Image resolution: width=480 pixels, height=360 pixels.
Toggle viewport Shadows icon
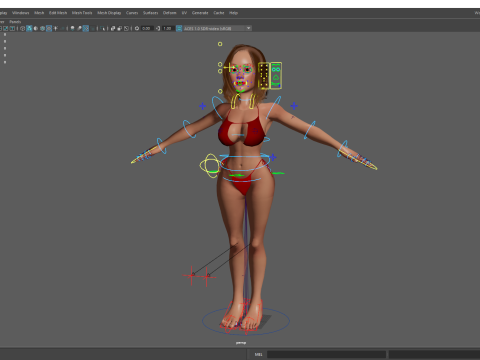coord(62,28)
